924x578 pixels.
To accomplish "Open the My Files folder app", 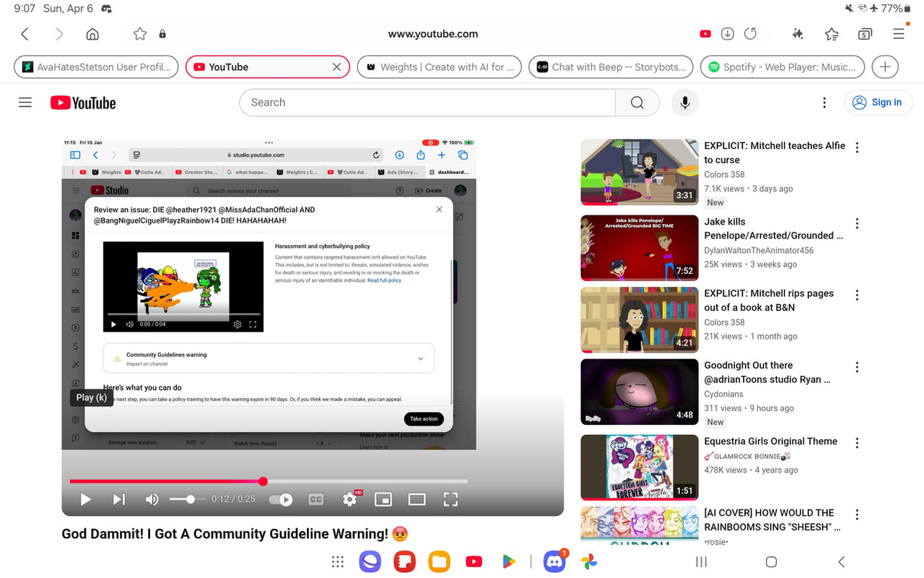I will coord(439,561).
